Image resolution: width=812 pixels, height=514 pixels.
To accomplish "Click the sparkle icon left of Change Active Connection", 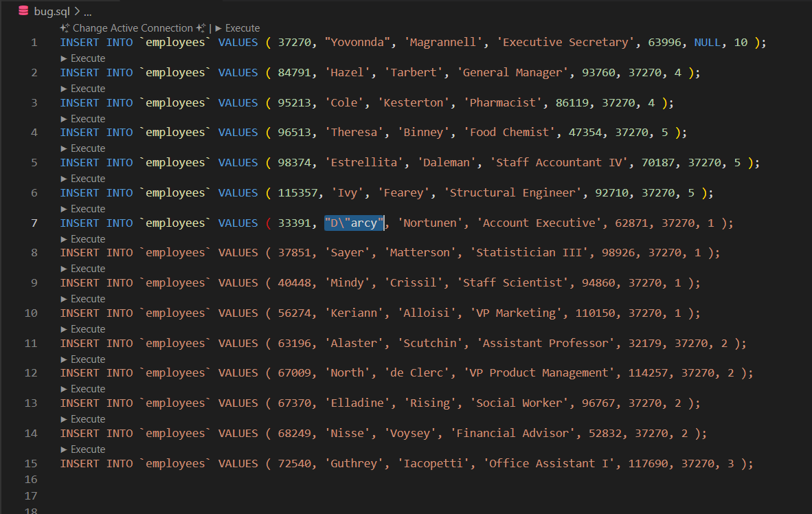I will [x=63, y=28].
